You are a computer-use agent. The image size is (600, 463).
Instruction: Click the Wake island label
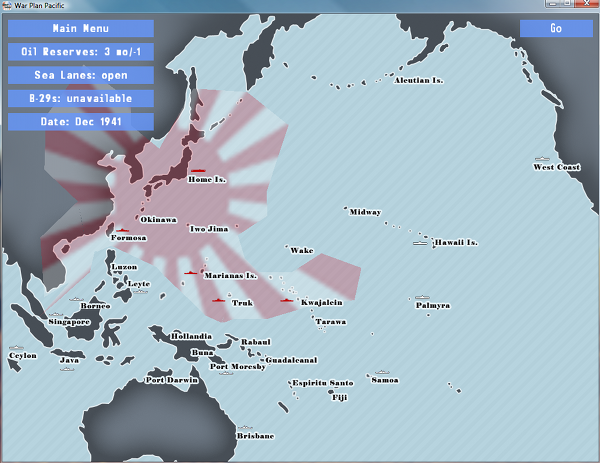pyautogui.click(x=302, y=250)
